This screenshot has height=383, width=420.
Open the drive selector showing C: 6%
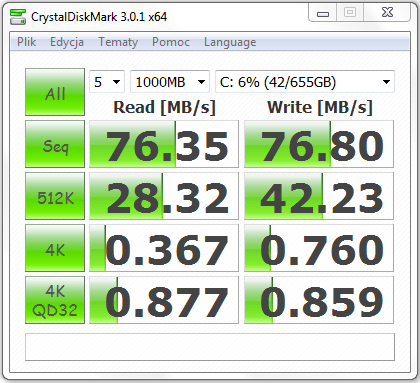pyautogui.click(x=305, y=82)
